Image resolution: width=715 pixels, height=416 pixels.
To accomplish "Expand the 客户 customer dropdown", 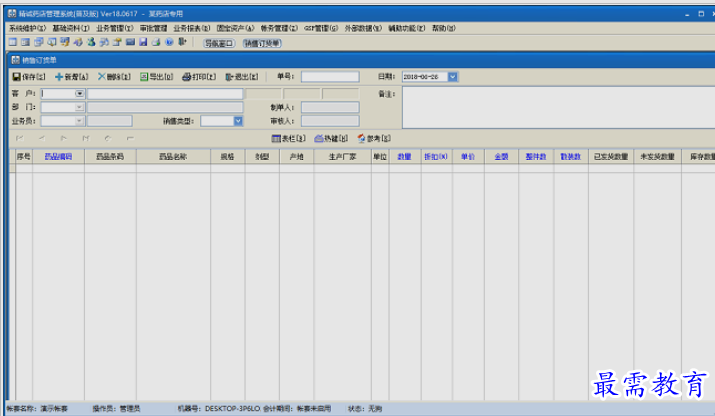I will [79, 94].
